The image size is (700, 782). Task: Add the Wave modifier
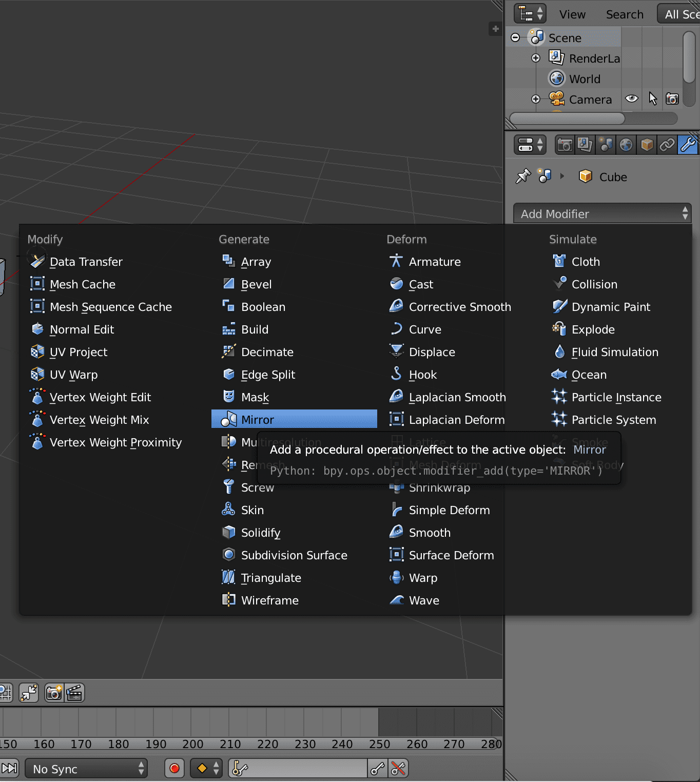[460, 600]
